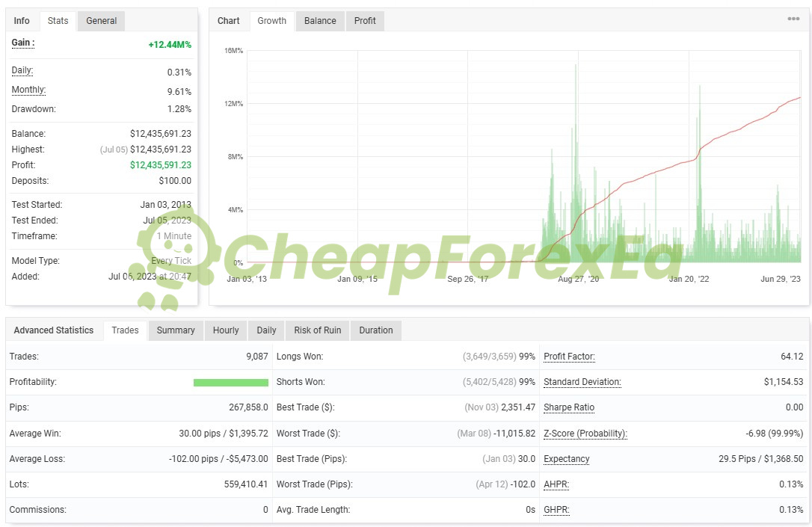Open the General tab
Screen dimensions: 812x527
pos(102,21)
